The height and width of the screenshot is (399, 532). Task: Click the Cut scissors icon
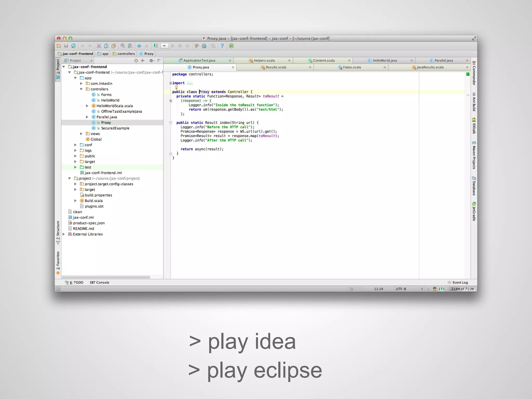point(99,46)
